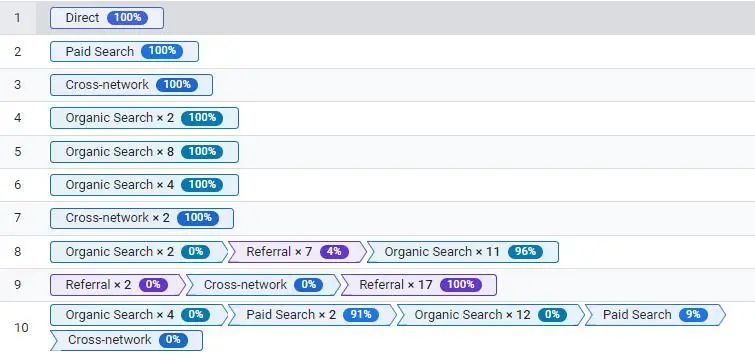Select the 4% credit badge on Referral × 7

tap(334, 252)
